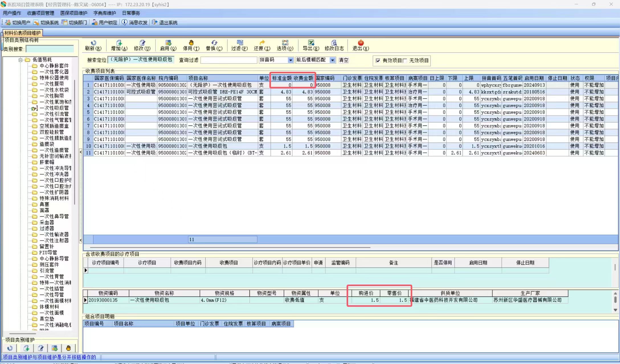Select the 一次性吸痰管 tree folder
Viewport: 620px width, 364px height.
click(x=54, y=108)
